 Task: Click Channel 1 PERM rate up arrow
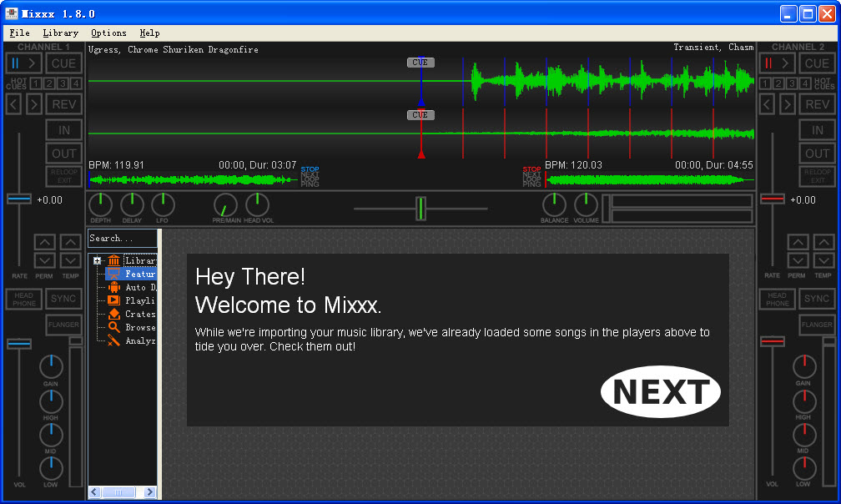44,242
